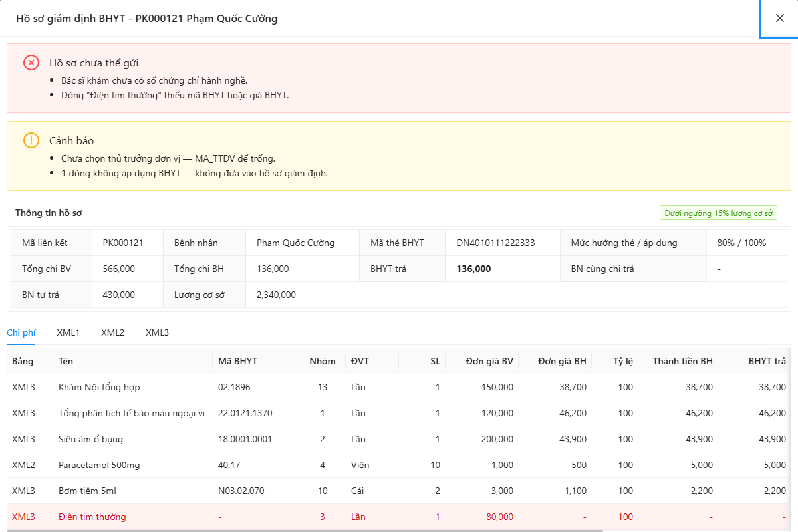Select the "Khám Nội tổng hợp" row name
Viewport: 798px width, 532px height.
coord(99,387)
